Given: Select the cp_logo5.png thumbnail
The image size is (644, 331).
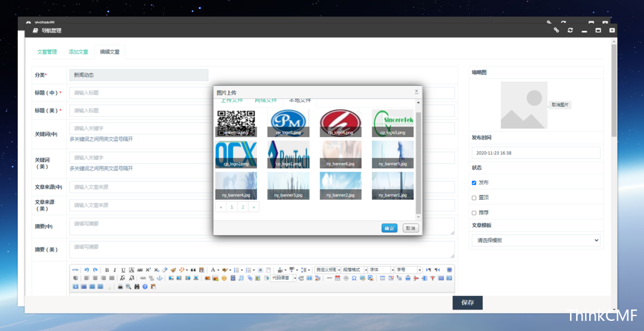Looking at the screenshot, I should 289,123.
